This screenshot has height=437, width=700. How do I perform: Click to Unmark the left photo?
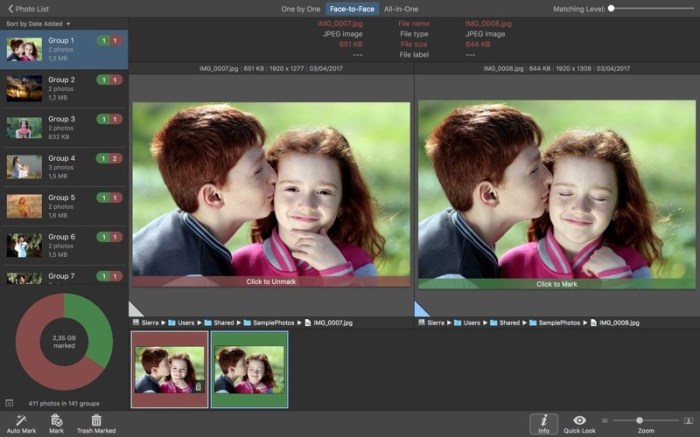[x=271, y=282]
